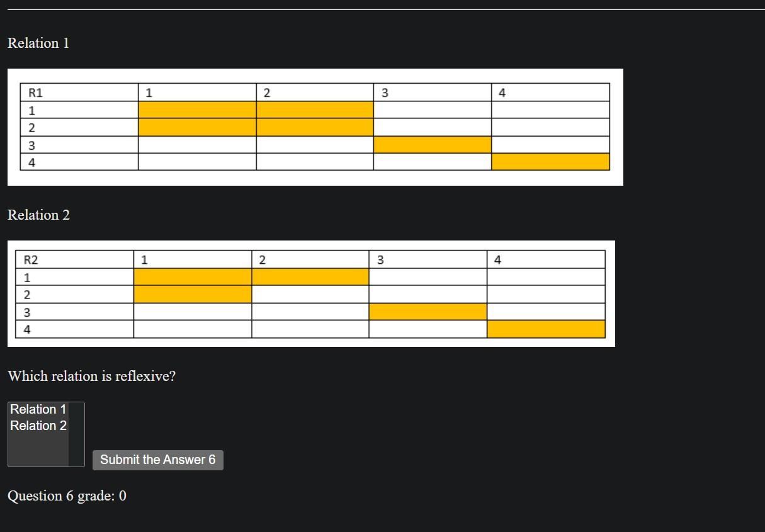The image size is (765, 532).
Task: Click orange cell row 2 column 2 in R1
Action: [314, 128]
